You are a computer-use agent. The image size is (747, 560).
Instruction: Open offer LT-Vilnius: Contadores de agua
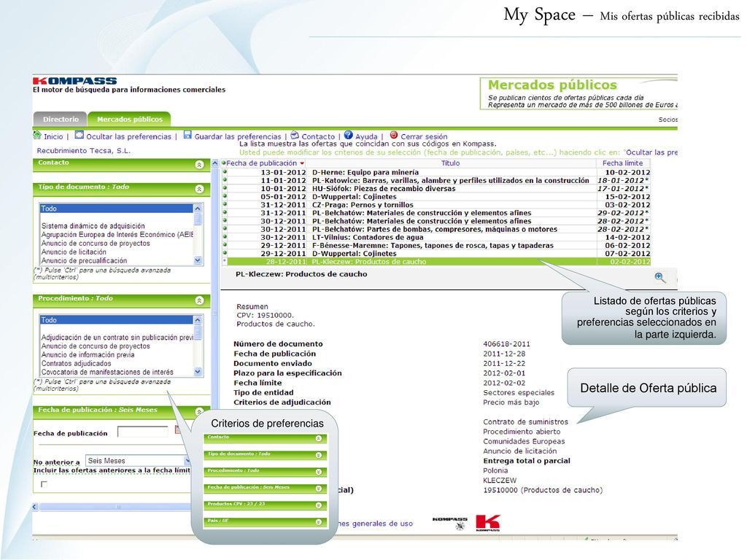tap(368, 237)
